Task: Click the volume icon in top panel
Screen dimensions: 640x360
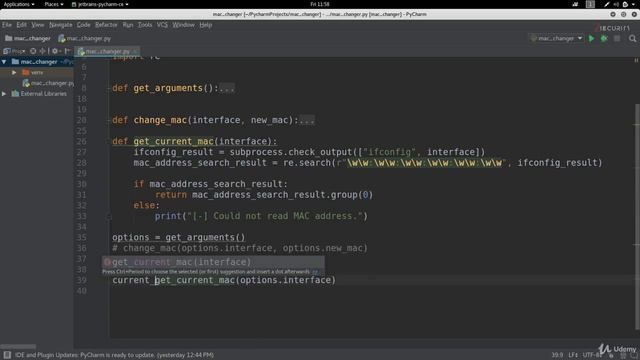Action: tap(616, 4)
